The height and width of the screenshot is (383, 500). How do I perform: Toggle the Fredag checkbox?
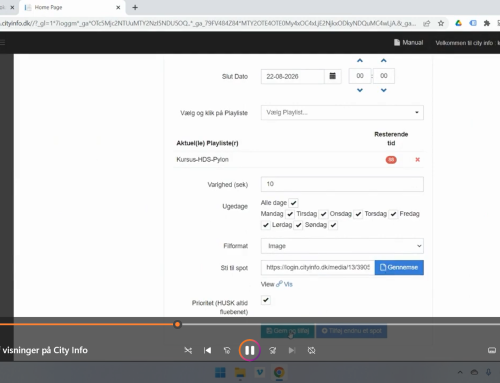[265, 225]
